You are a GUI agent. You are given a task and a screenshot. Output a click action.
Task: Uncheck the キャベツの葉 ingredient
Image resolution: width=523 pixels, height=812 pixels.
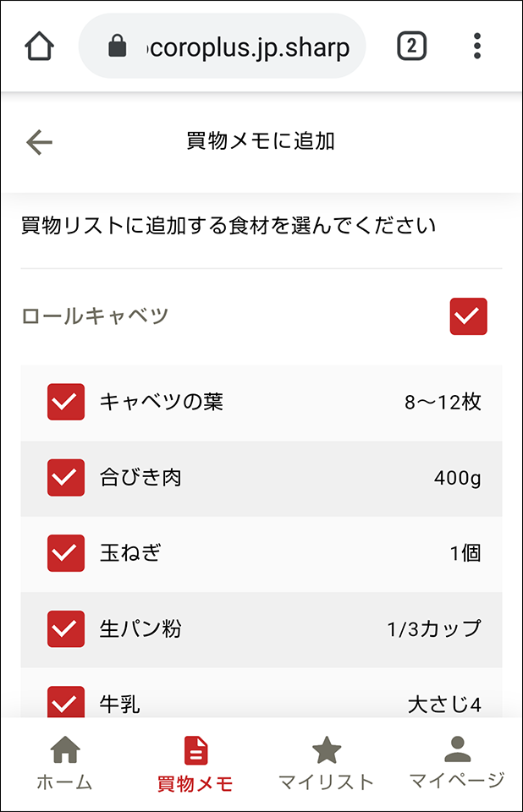pyautogui.click(x=65, y=403)
